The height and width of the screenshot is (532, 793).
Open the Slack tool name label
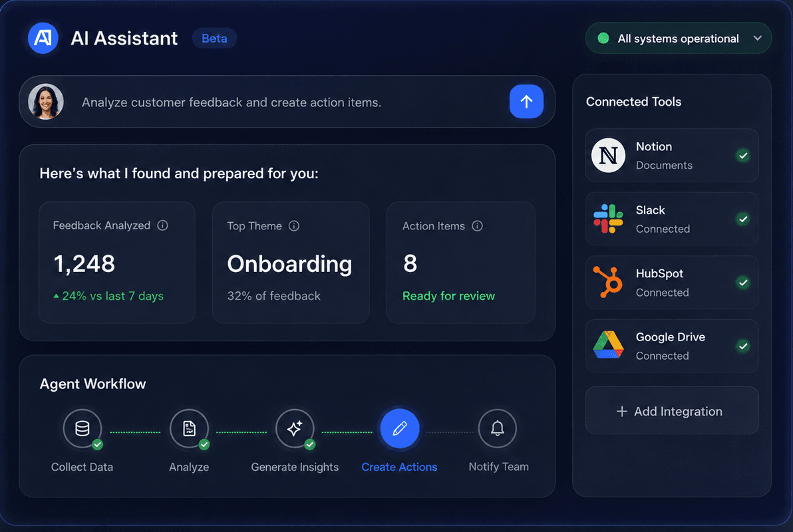point(651,210)
